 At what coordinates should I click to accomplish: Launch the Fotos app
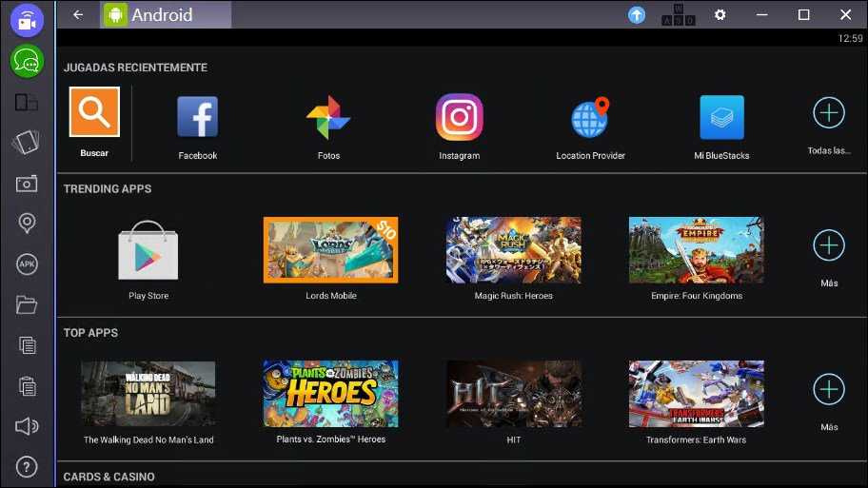(328, 117)
